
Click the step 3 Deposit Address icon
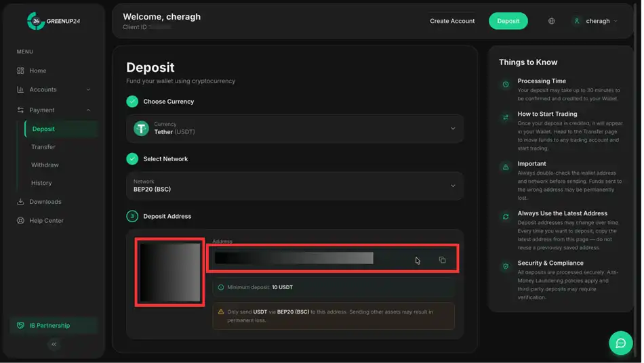(132, 216)
